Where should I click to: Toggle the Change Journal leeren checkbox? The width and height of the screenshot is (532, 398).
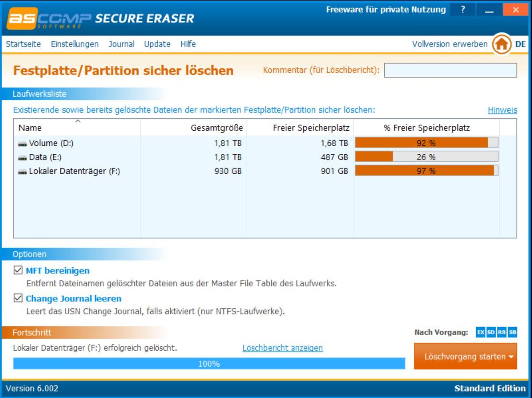(18, 298)
